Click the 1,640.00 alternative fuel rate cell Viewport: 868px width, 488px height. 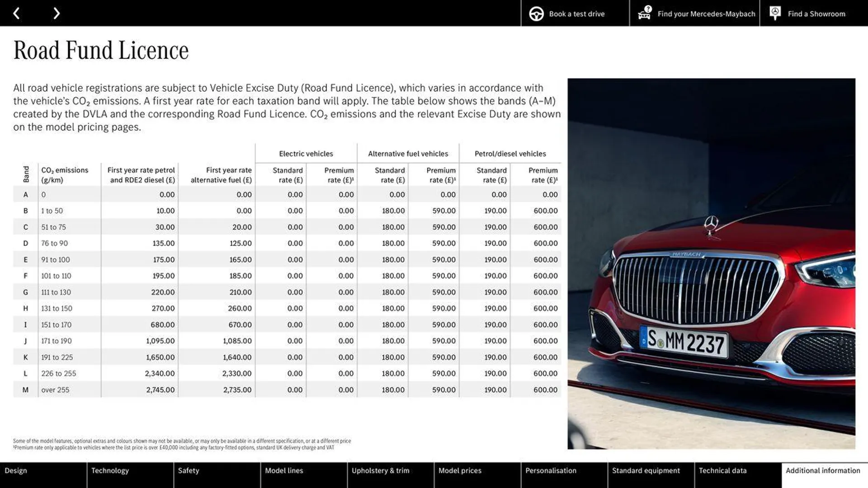point(237,357)
